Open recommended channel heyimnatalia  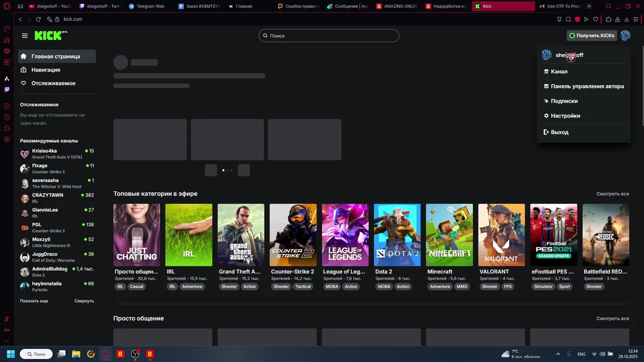click(x=57, y=287)
